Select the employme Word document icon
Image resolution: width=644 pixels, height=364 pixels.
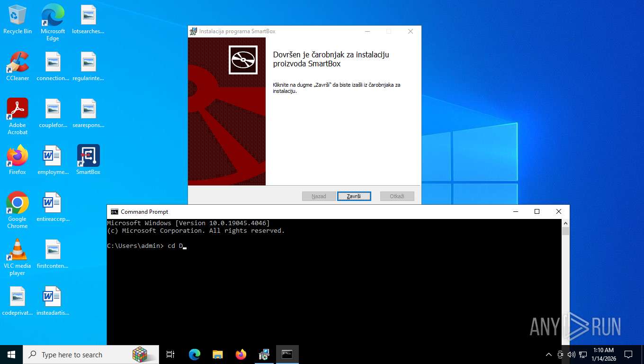coord(53,160)
